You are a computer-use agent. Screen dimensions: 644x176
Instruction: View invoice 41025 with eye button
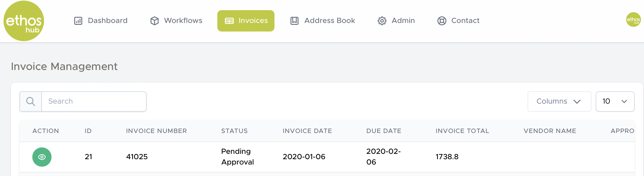click(x=42, y=157)
